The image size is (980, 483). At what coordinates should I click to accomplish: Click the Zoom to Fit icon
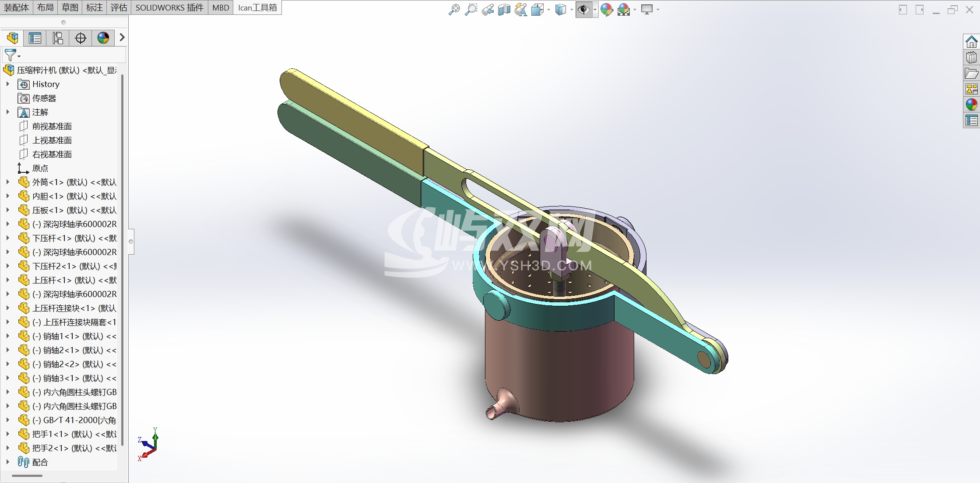point(454,9)
